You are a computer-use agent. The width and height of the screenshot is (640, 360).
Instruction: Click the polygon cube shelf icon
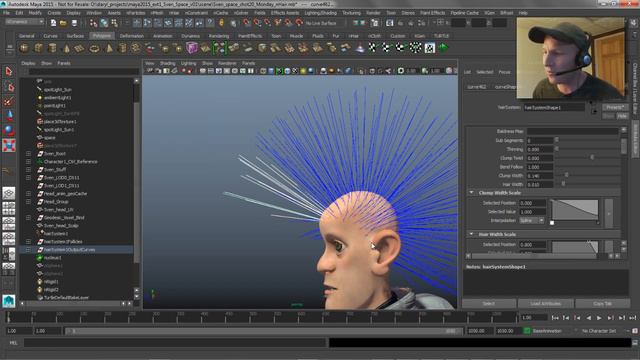38,48
